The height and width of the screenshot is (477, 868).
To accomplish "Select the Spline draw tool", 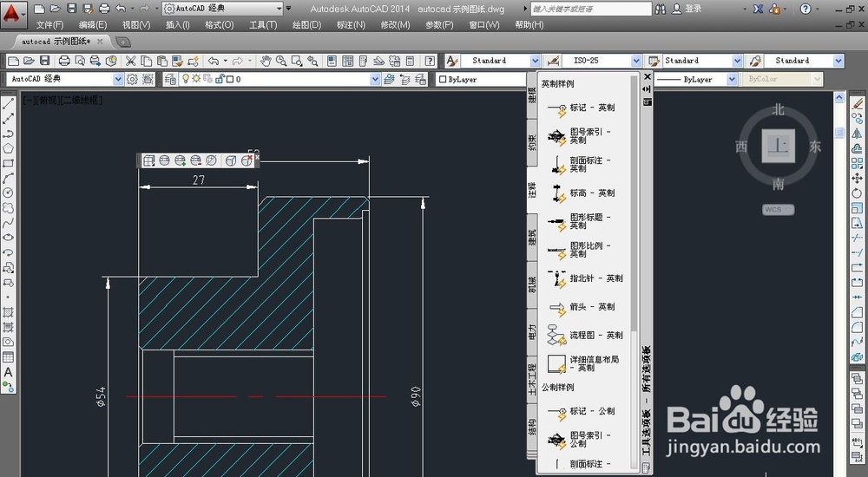I will click(x=9, y=223).
